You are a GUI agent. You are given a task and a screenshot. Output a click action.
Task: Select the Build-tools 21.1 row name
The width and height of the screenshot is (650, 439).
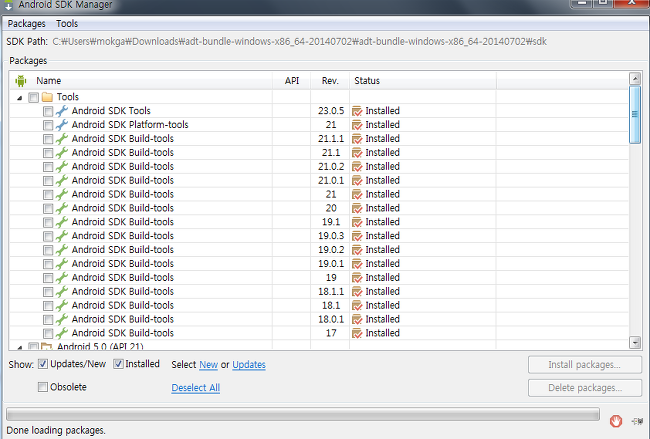coord(123,153)
